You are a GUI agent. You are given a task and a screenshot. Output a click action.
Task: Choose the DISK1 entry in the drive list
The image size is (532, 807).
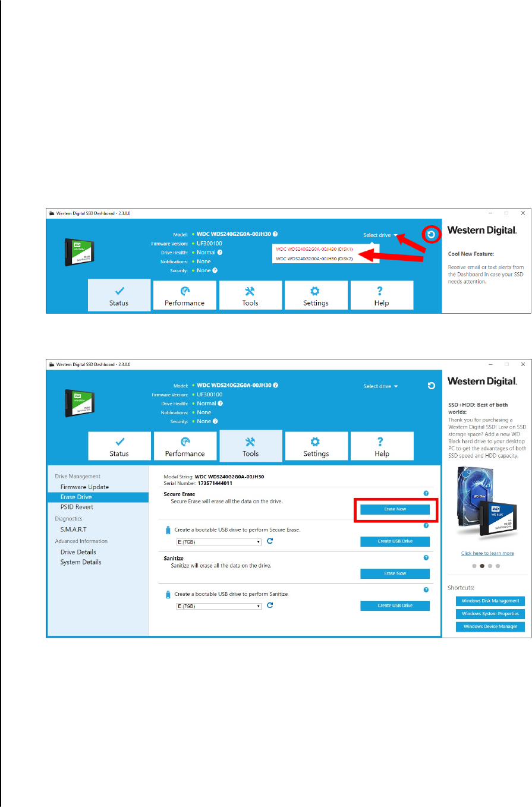click(315, 249)
